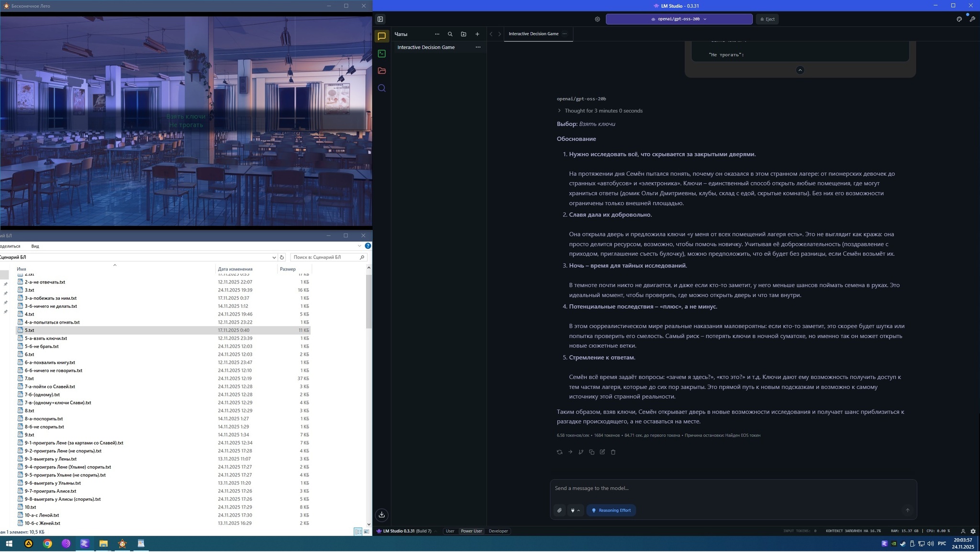Regenerate the assistant's message
This screenshot has height=552, width=980.
[559, 452]
